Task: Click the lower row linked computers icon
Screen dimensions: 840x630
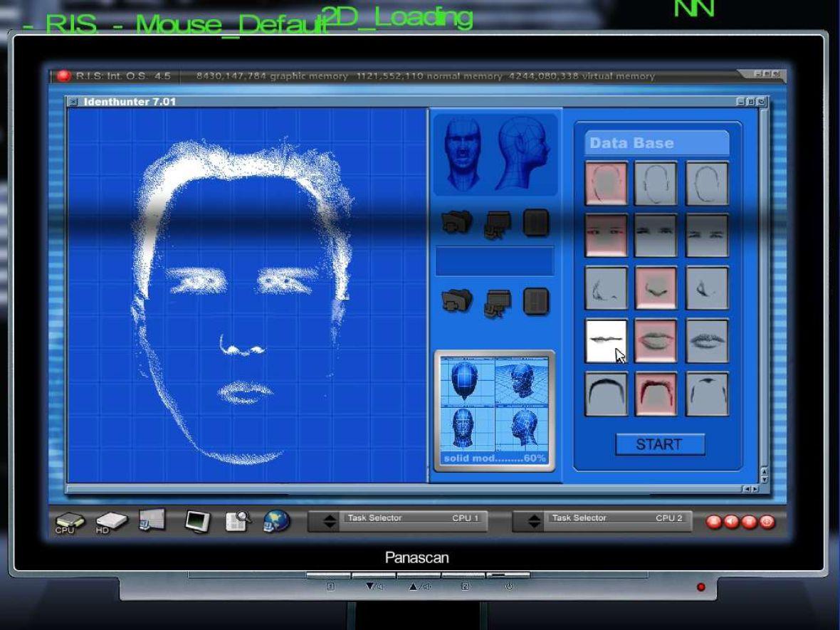Action: pos(498,302)
